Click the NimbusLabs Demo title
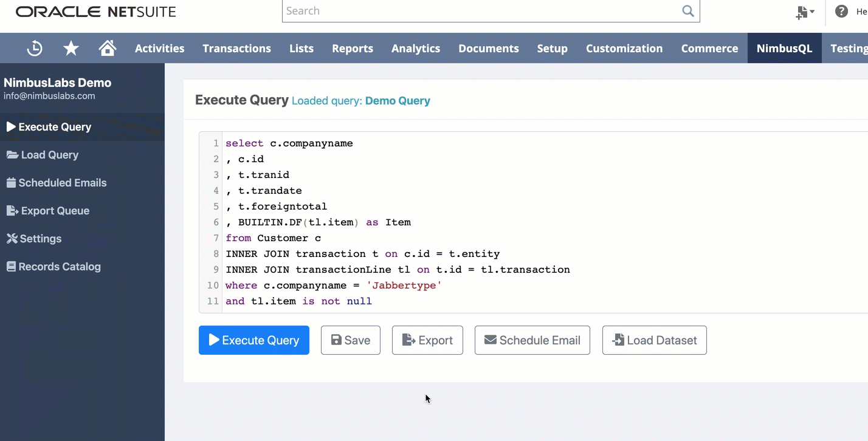Screen dimensions: 868x441 (x=58, y=83)
